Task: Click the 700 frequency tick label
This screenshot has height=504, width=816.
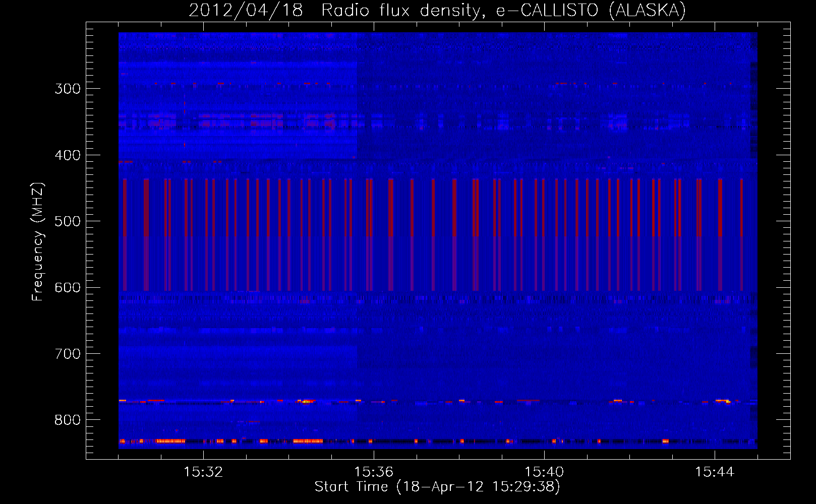Action: click(68, 354)
